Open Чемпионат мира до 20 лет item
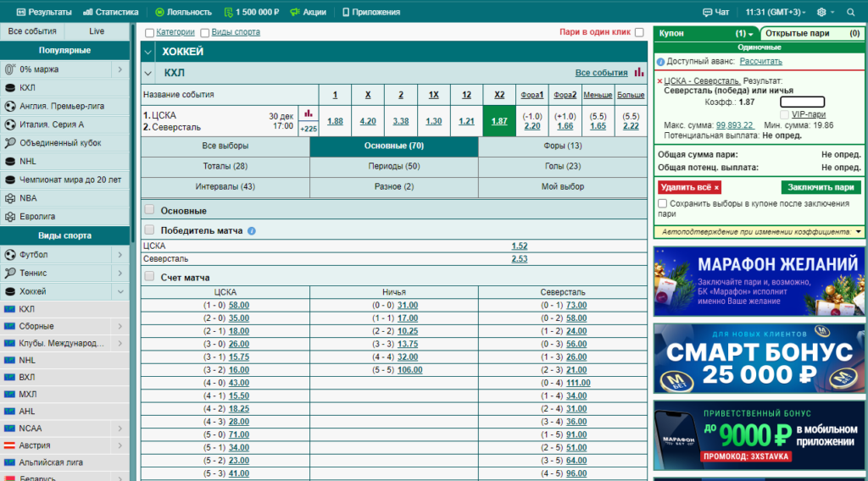Viewport: 868px width, 481px height. [x=64, y=180]
